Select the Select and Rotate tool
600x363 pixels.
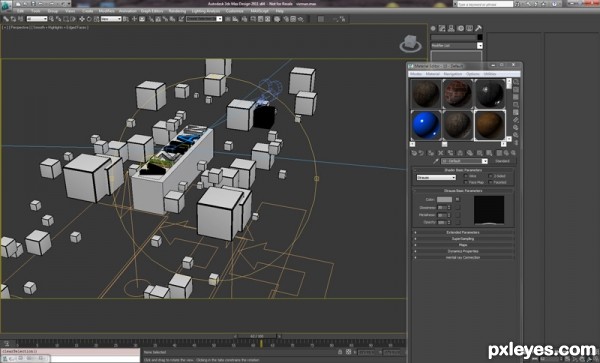click(x=89, y=19)
